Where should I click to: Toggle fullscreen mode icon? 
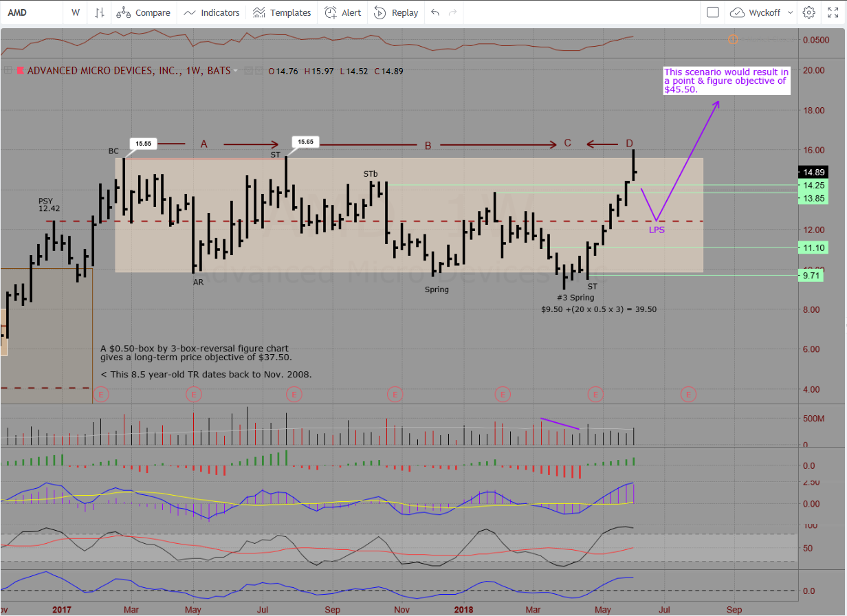pyautogui.click(x=831, y=12)
